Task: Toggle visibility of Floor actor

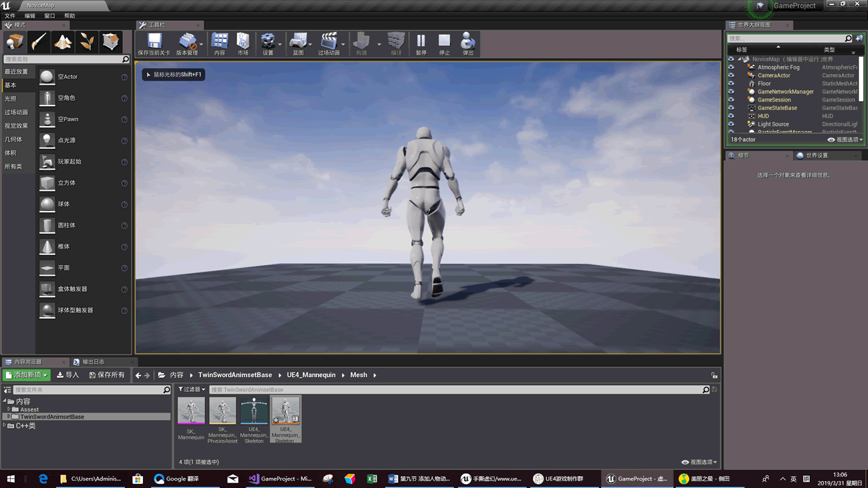Action: [731, 83]
